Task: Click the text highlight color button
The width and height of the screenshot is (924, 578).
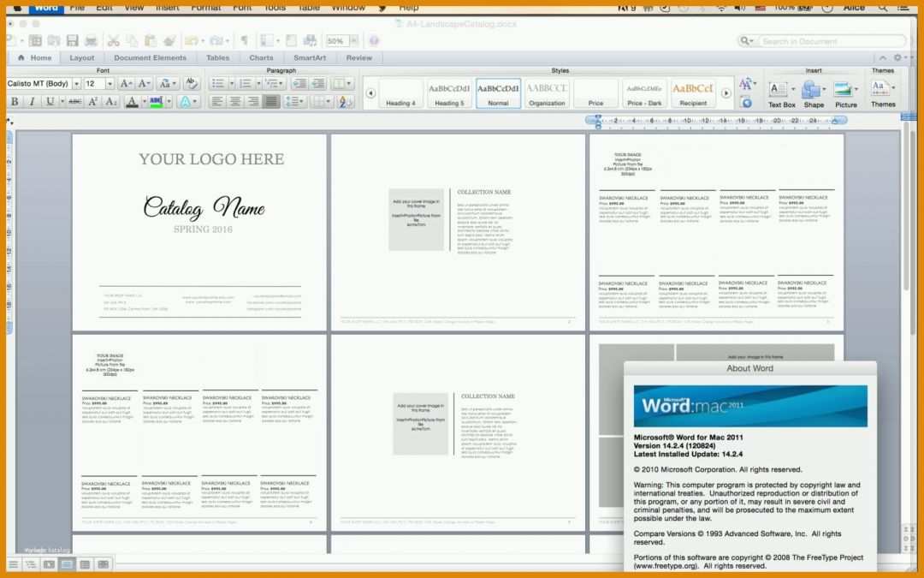Action: pyautogui.click(x=157, y=101)
